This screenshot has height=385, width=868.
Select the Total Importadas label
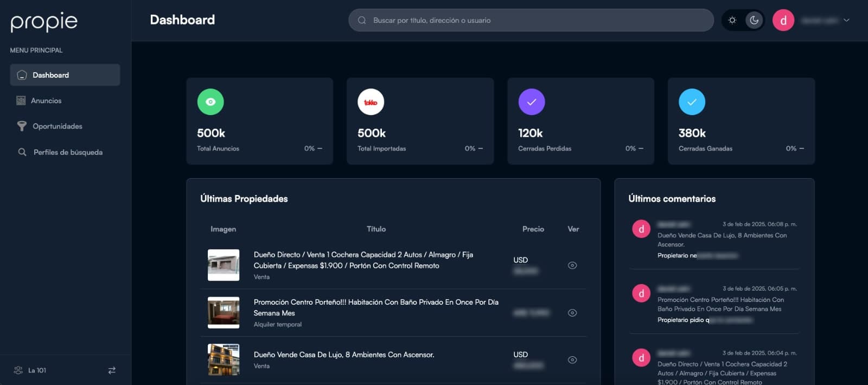point(381,148)
